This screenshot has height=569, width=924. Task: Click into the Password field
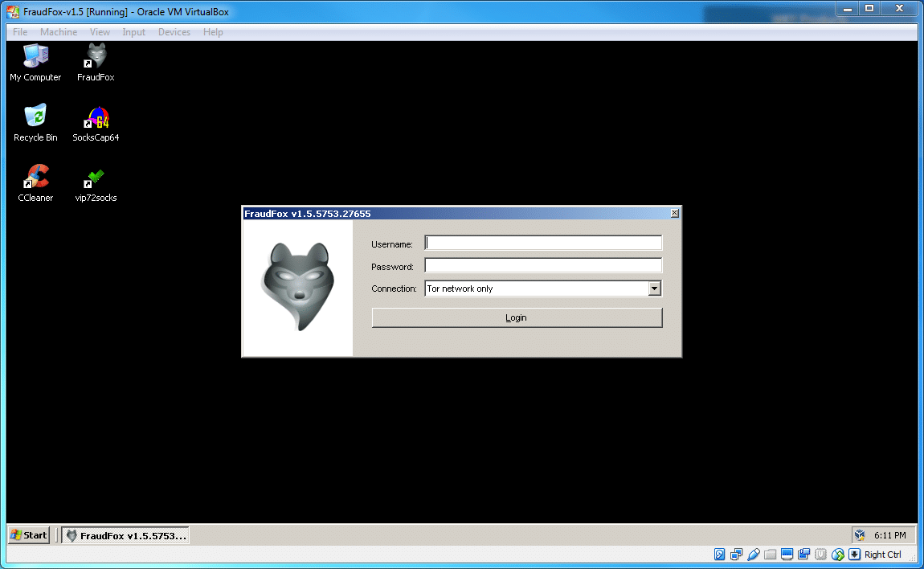point(543,266)
